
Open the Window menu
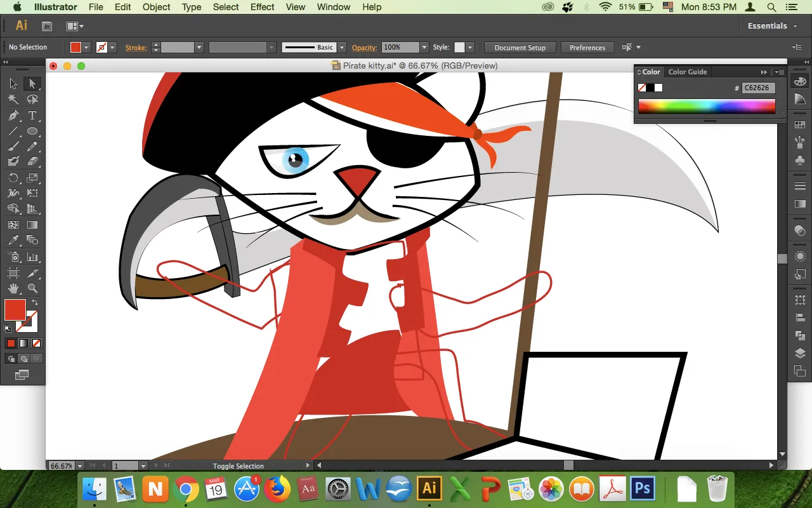[333, 7]
